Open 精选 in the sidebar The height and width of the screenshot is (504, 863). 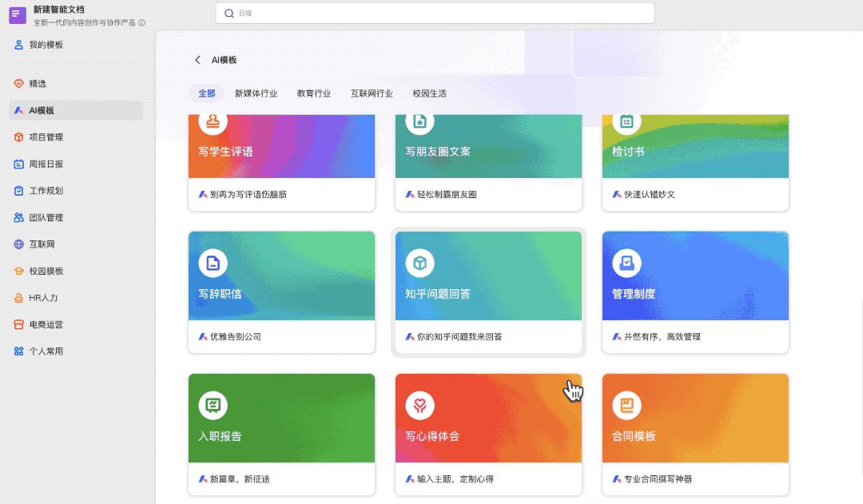76,84
